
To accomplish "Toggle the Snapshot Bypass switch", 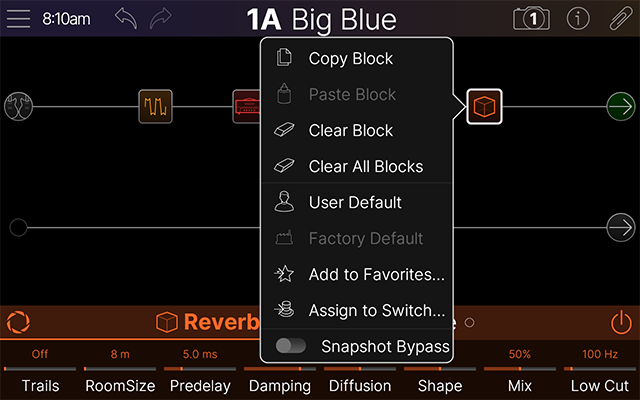I will (x=291, y=346).
